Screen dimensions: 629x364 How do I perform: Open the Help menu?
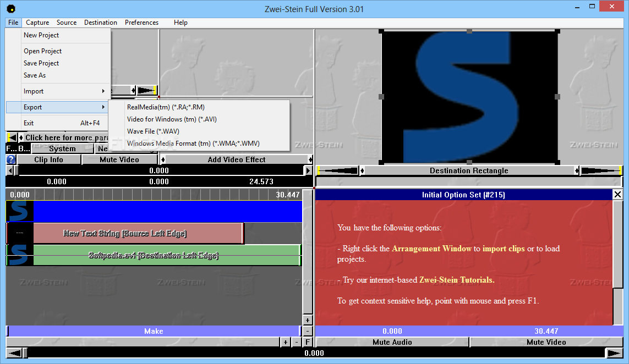click(x=181, y=23)
